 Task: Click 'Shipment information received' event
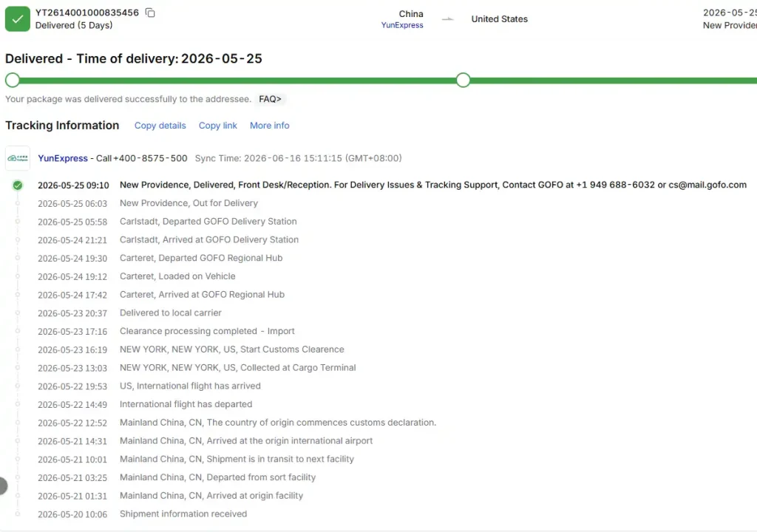[x=183, y=514]
